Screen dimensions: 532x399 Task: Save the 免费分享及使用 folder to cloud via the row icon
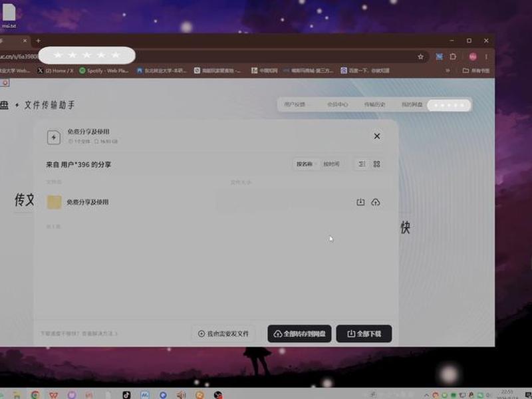tap(375, 202)
